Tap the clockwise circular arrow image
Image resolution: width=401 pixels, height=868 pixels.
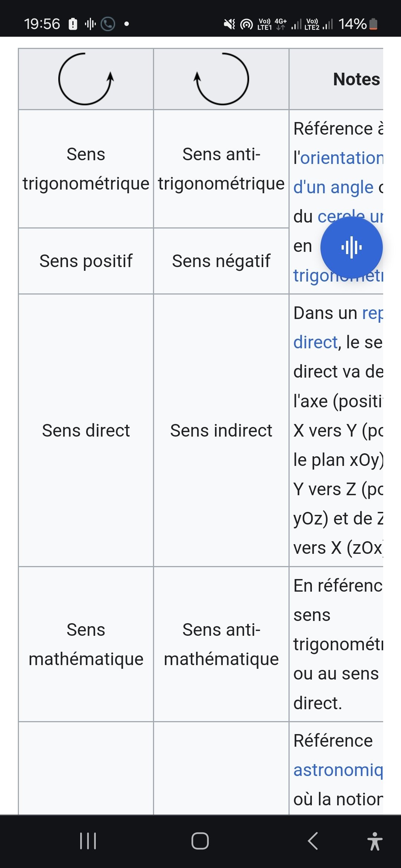221,79
